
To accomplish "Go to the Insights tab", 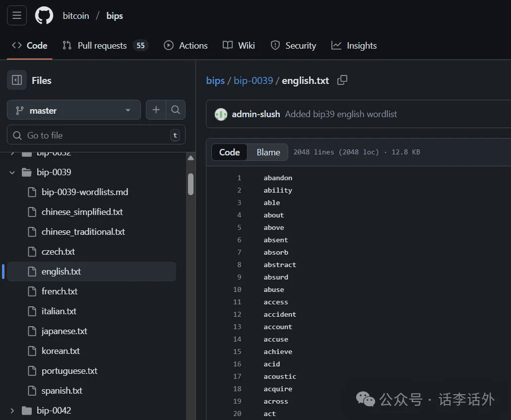I will [354, 46].
